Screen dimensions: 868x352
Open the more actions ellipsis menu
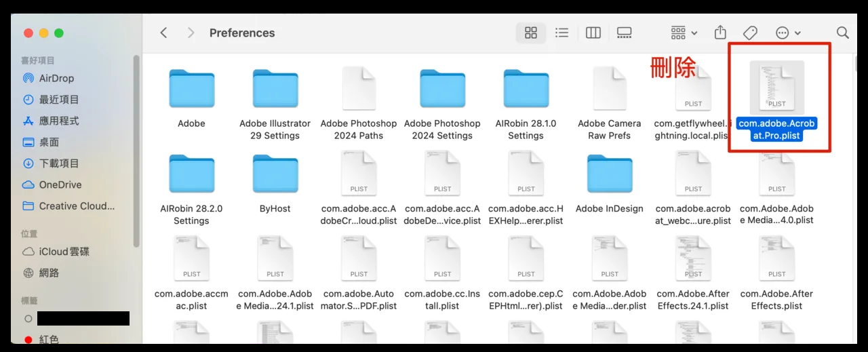click(x=788, y=33)
